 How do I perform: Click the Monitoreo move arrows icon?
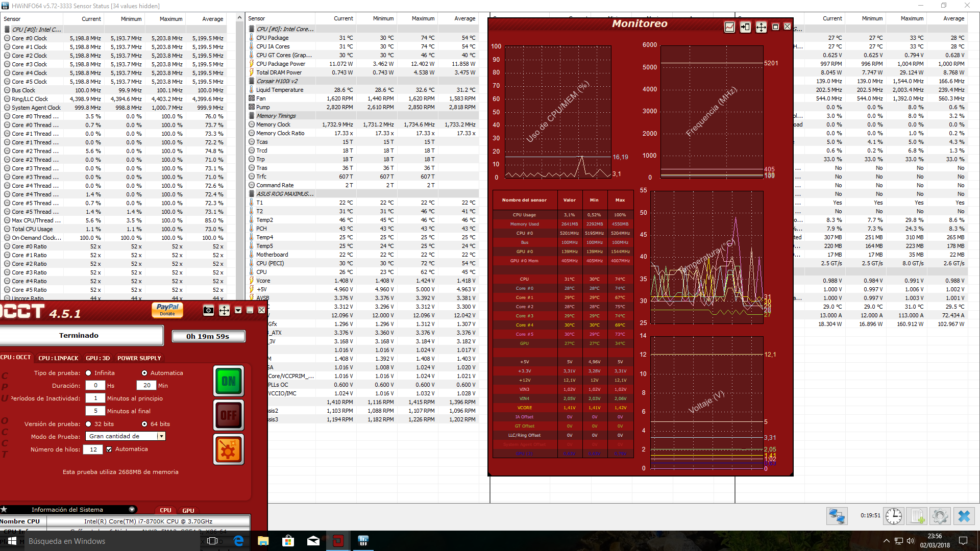(x=761, y=27)
